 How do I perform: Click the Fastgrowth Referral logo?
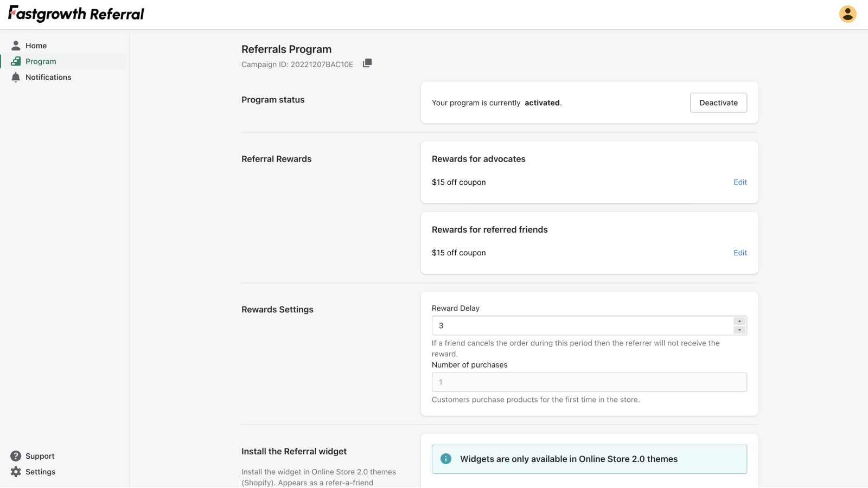pyautogui.click(x=75, y=14)
